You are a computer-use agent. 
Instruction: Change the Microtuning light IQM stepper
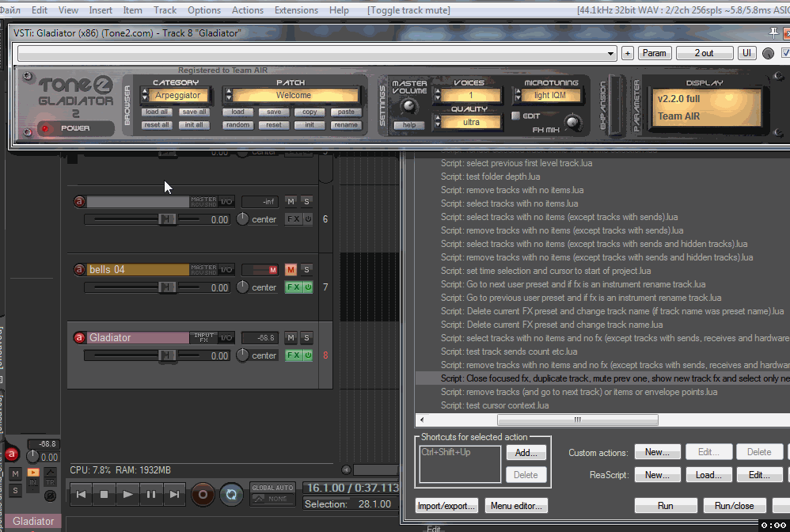pos(518,95)
